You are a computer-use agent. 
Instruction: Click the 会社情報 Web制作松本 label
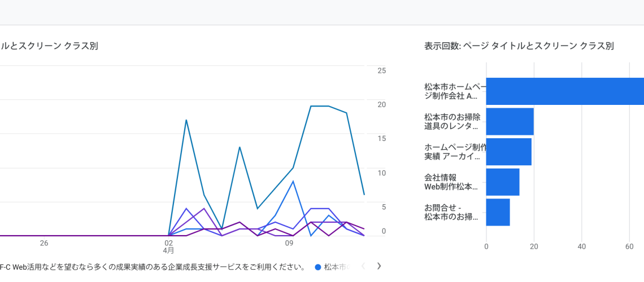click(x=451, y=182)
